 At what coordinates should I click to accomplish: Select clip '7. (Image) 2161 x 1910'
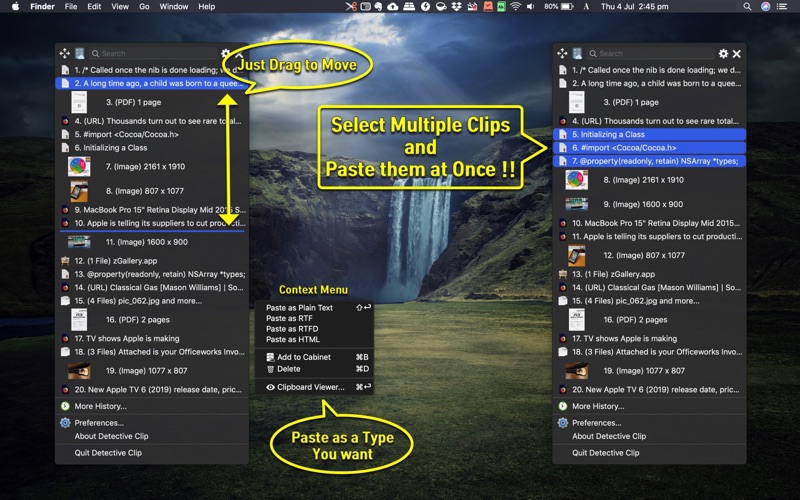[152, 167]
